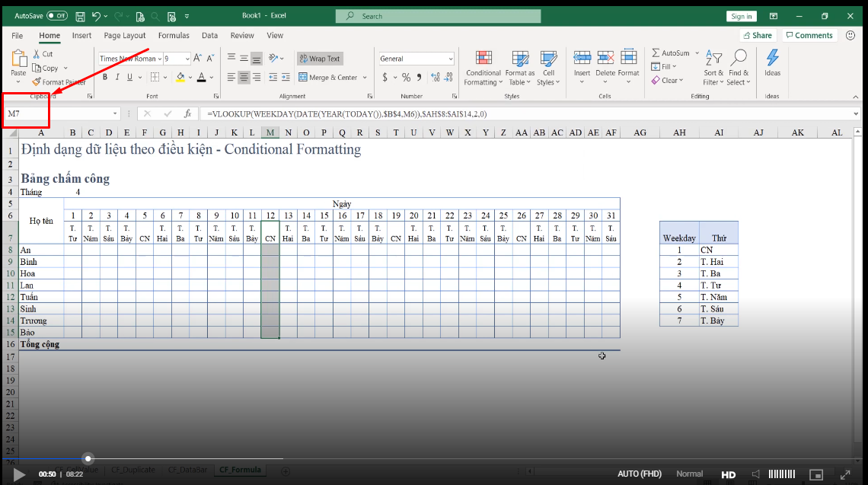Switch to the Page Layout tab

point(125,35)
